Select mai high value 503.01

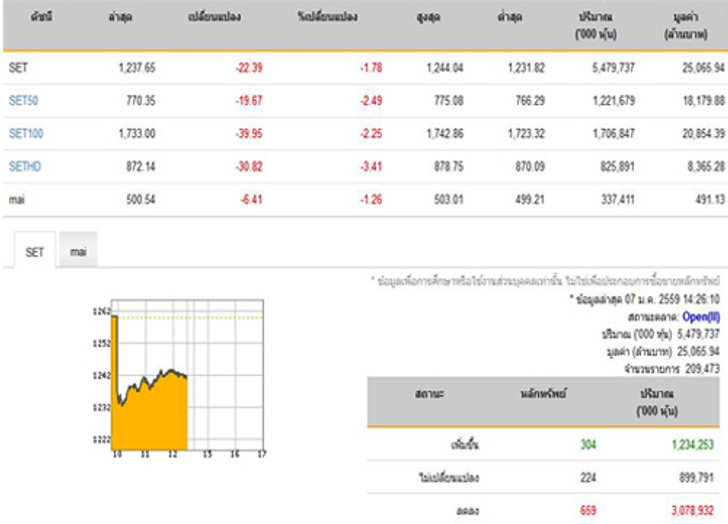pos(448,199)
